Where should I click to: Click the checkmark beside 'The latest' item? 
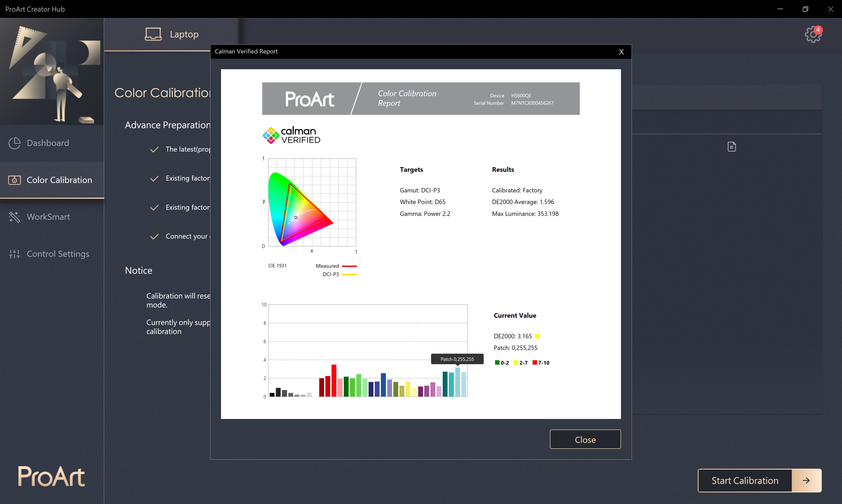pos(154,149)
